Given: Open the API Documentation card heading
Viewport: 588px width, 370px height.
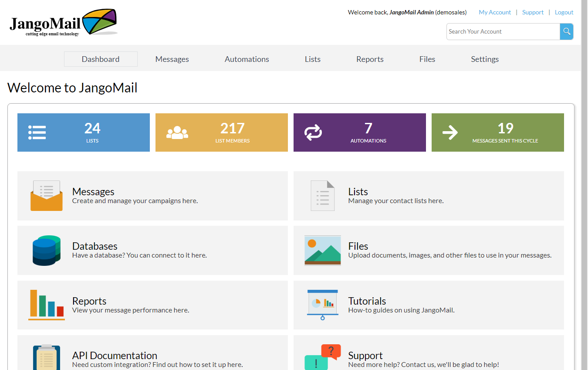Looking at the screenshot, I should point(115,356).
